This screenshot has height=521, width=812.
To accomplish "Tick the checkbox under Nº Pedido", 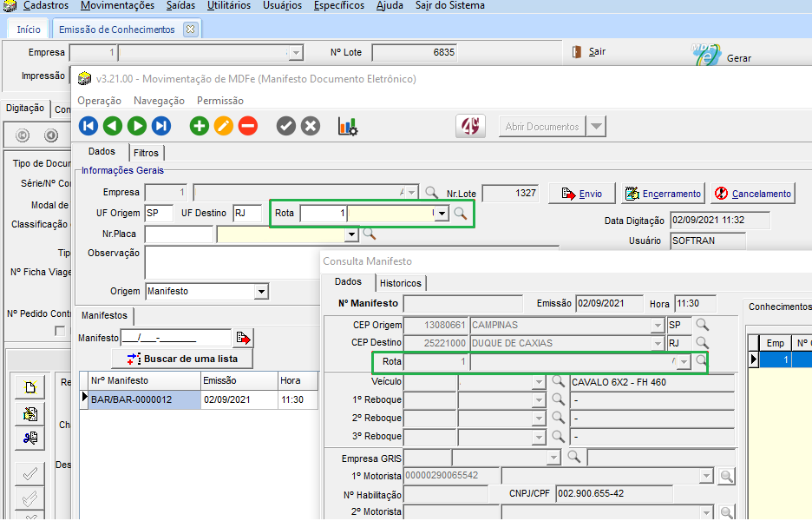I will coord(60,330).
